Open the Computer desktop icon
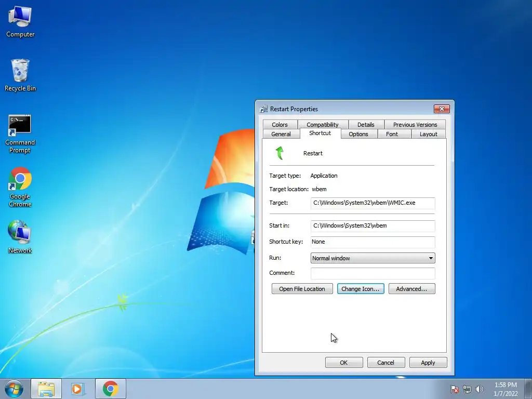The height and width of the screenshot is (399, 532). click(20, 21)
